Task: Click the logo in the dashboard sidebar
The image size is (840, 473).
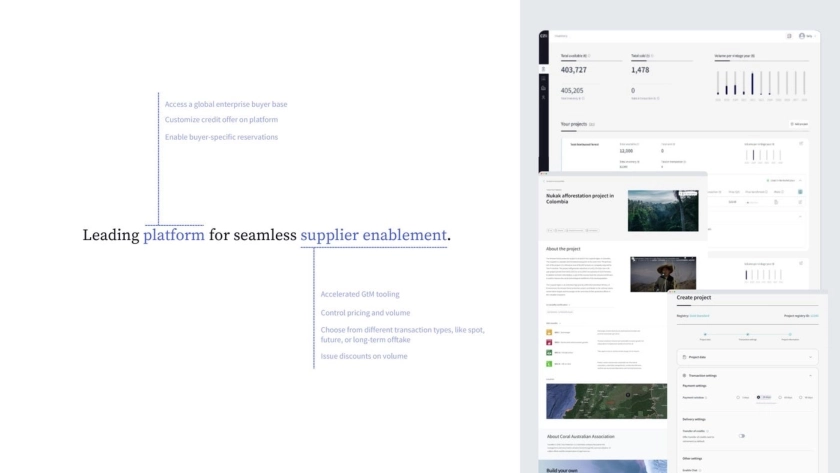Action: pos(544,36)
